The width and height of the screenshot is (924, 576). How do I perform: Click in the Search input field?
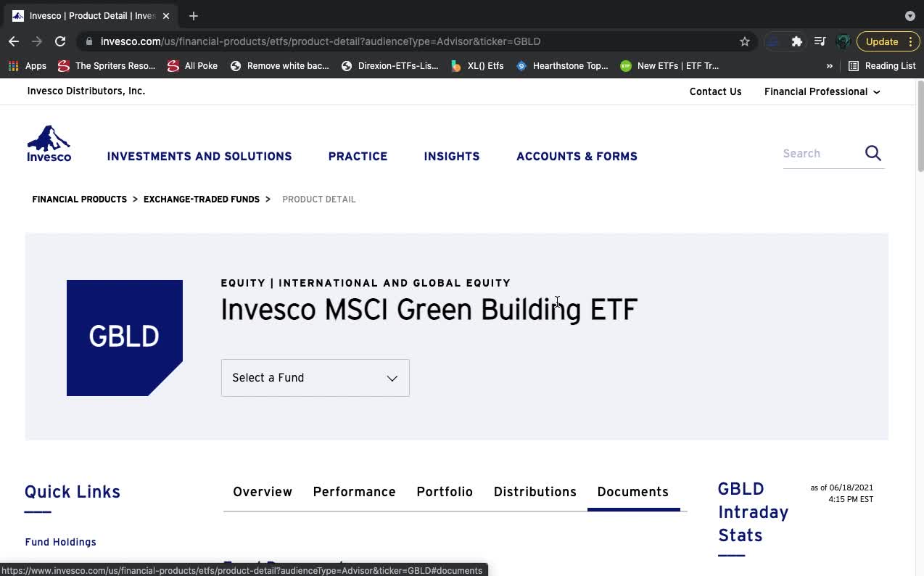pyautogui.click(x=820, y=154)
